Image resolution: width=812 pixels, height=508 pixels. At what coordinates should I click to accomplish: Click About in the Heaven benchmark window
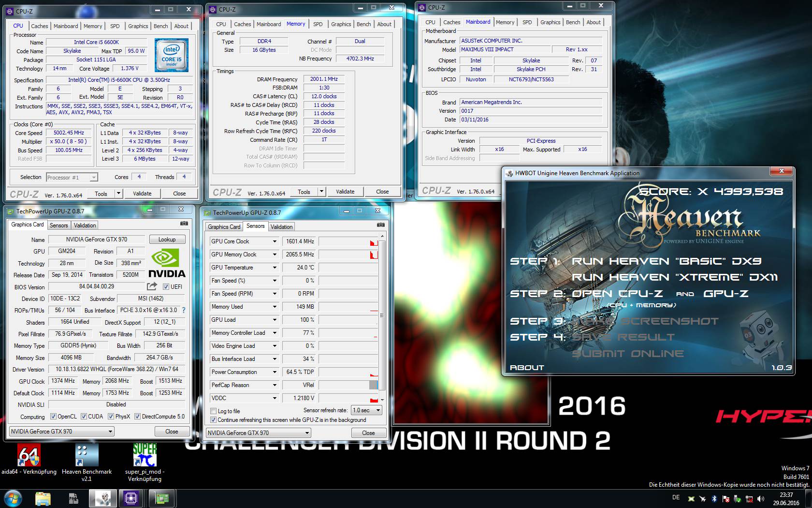527,368
